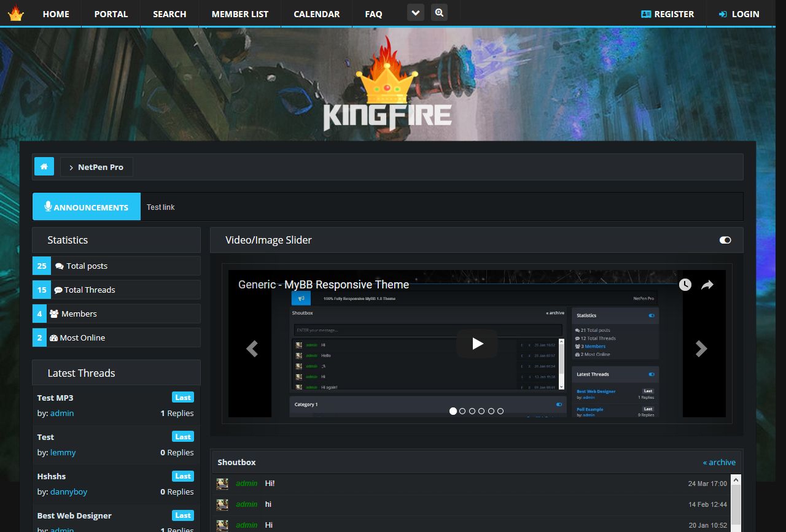This screenshot has width=786, height=532.
Task: Go to the Home menu item
Action: pyautogui.click(x=56, y=14)
